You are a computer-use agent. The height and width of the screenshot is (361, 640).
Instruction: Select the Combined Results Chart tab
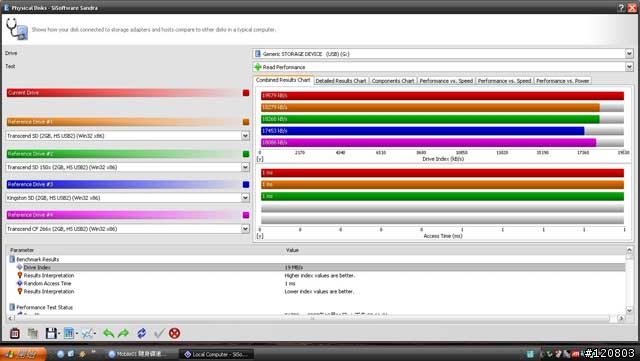tap(283, 80)
